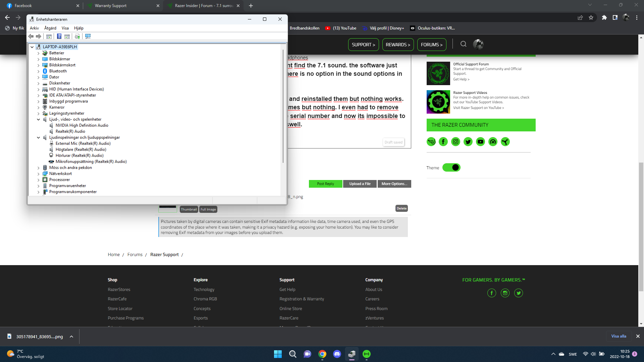Image resolution: width=644 pixels, height=362 pixels.
Task: Open Chrome from the taskbar
Action: click(322, 354)
